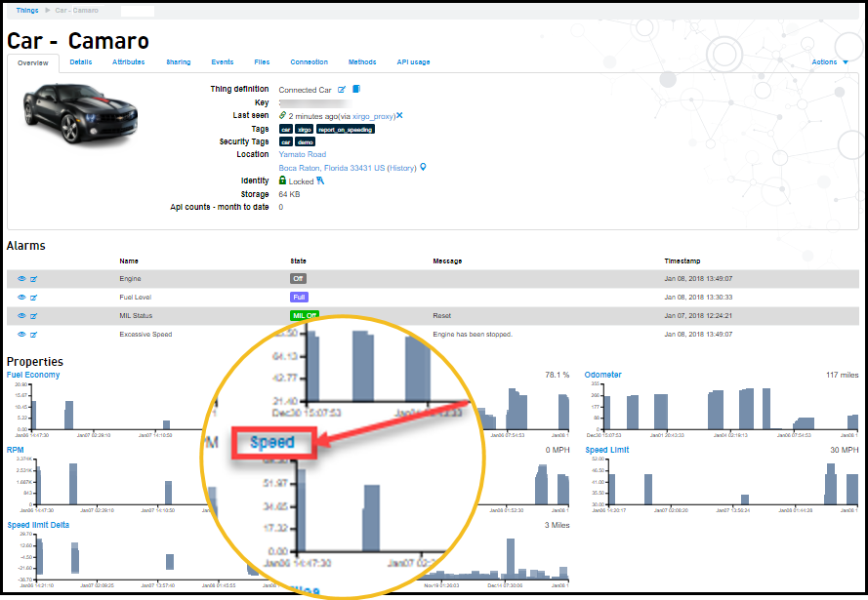The width and height of the screenshot is (868, 600).
Task: Open the thing definition book icon
Action: (356, 89)
